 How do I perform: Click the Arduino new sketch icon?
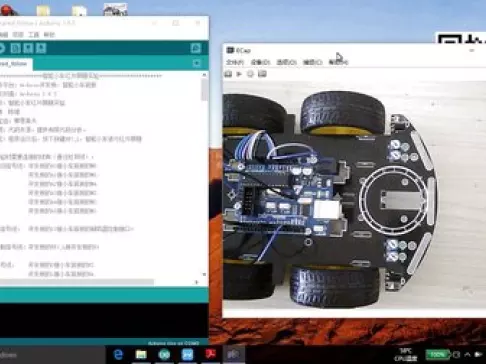[15, 48]
